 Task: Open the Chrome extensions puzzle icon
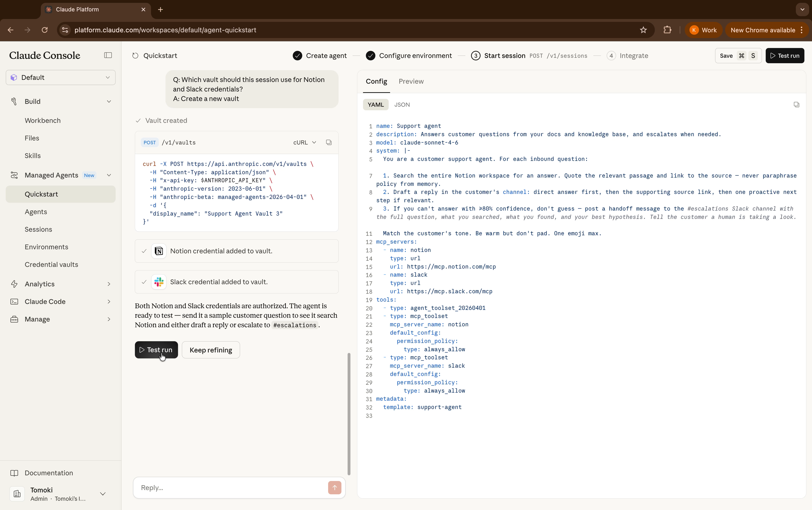pos(667,30)
